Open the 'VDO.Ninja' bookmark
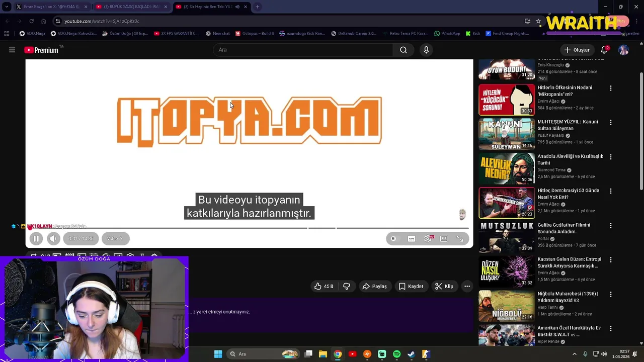Viewport: 644px width, 362px height. tap(32, 34)
